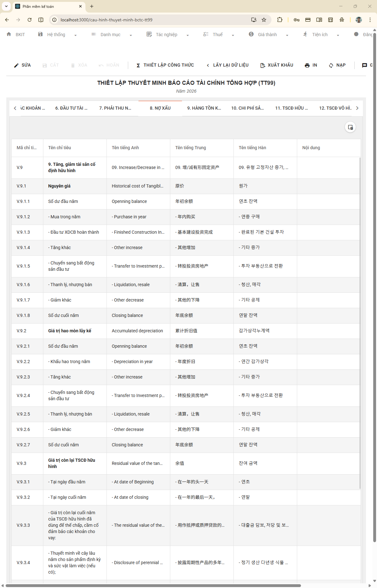Switch to 9. HÀNG TỒN K... tab

[204, 108]
